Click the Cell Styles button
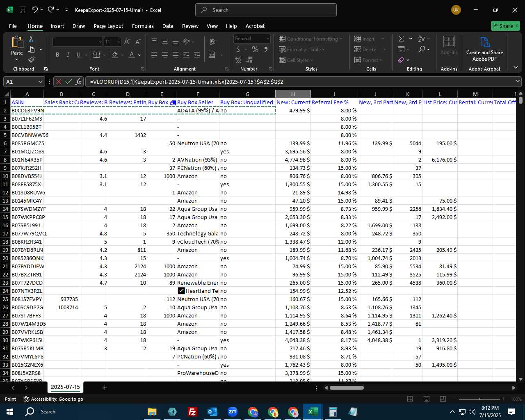 297,60
